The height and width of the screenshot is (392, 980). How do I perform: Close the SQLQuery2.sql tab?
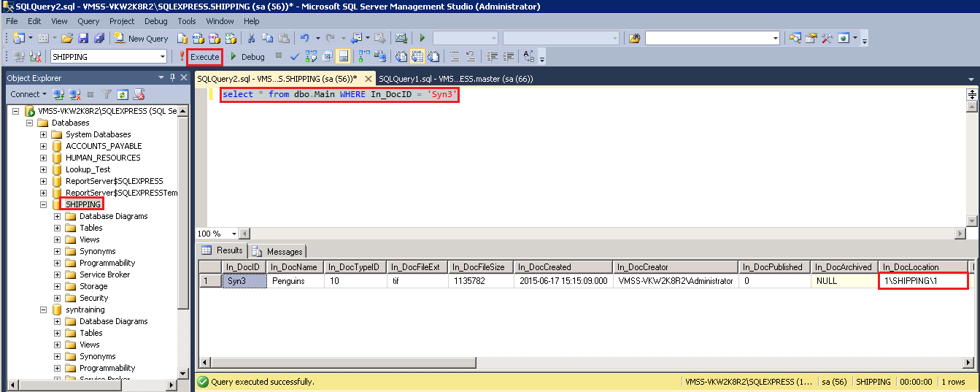click(x=367, y=79)
